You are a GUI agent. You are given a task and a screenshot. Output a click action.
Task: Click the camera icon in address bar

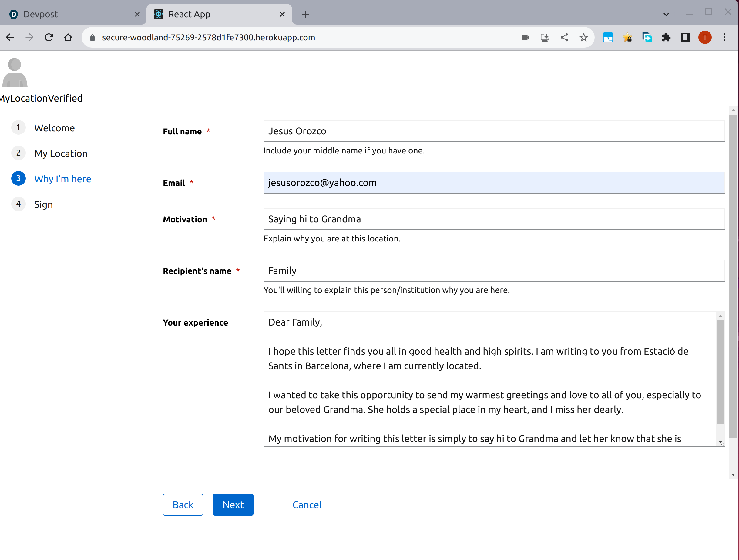(x=525, y=37)
